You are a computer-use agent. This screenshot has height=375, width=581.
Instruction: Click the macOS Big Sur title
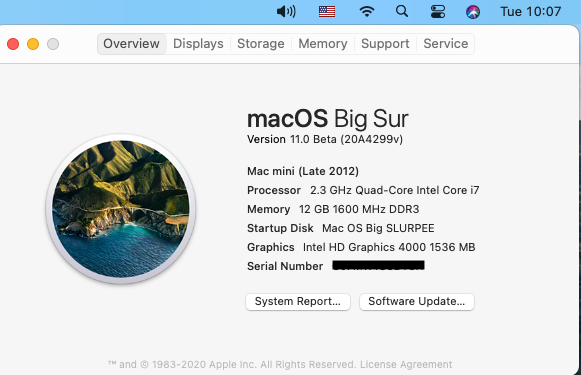[x=328, y=119]
